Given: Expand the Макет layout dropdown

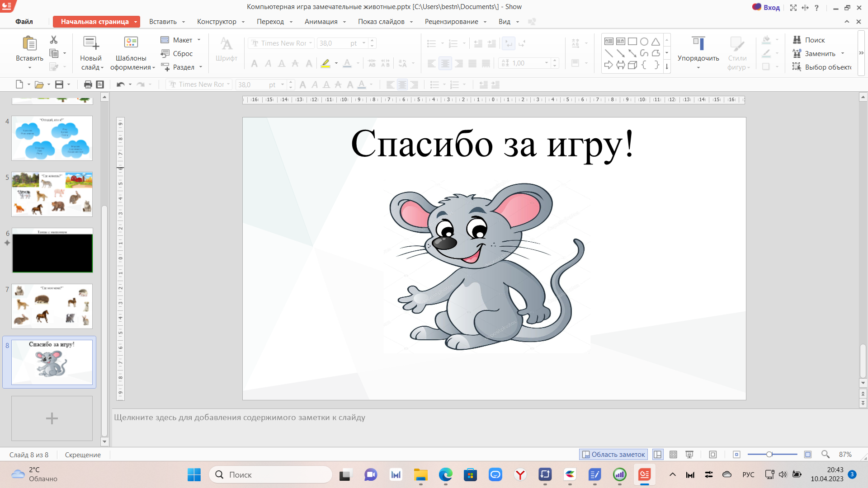Looking at the screenshot, I should (199, 40).
